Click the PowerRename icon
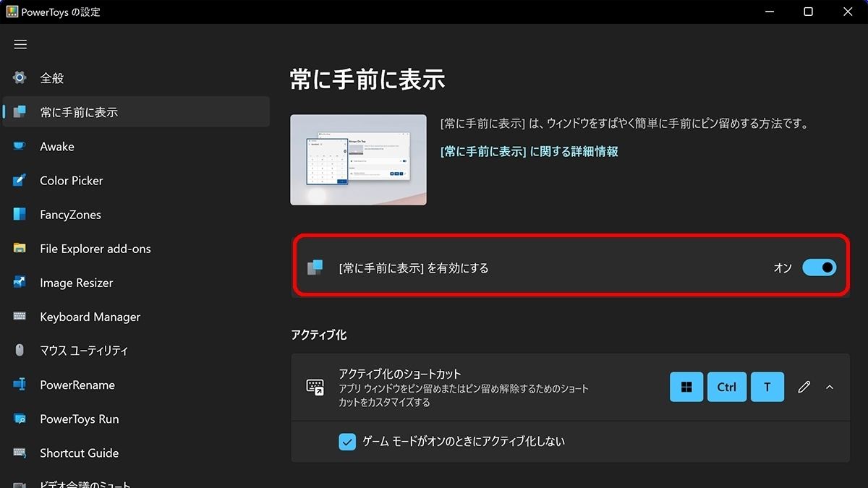 (x=20, y=385)
